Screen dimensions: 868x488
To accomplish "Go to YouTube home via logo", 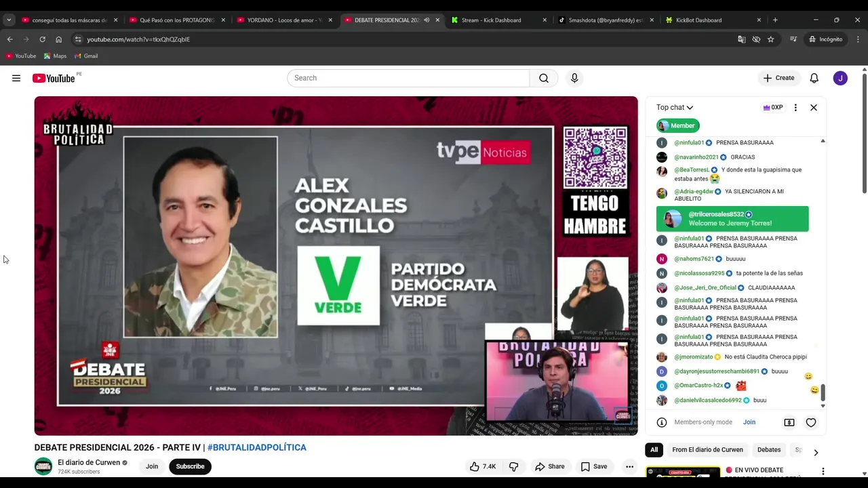I will coord(54,78).
